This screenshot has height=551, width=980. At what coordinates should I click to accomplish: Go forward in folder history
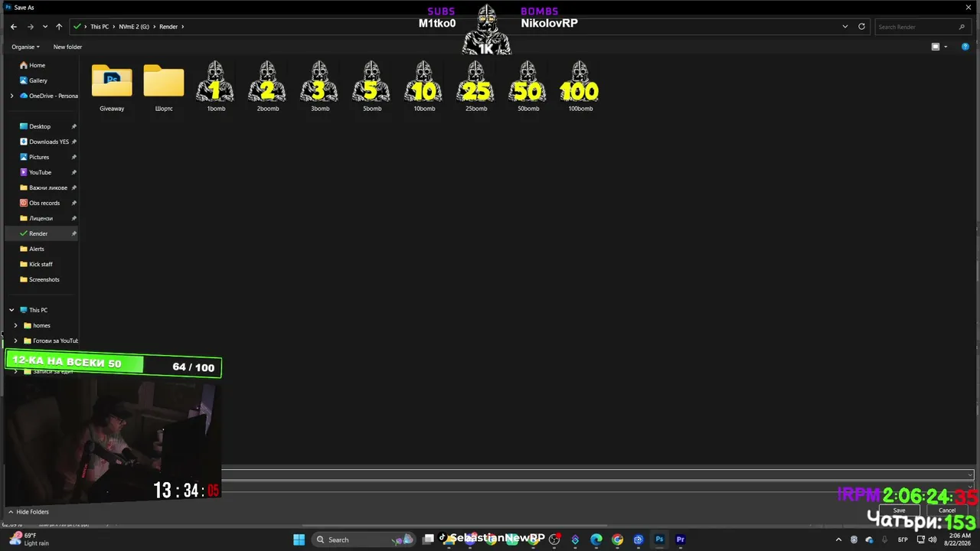[31, 27]
